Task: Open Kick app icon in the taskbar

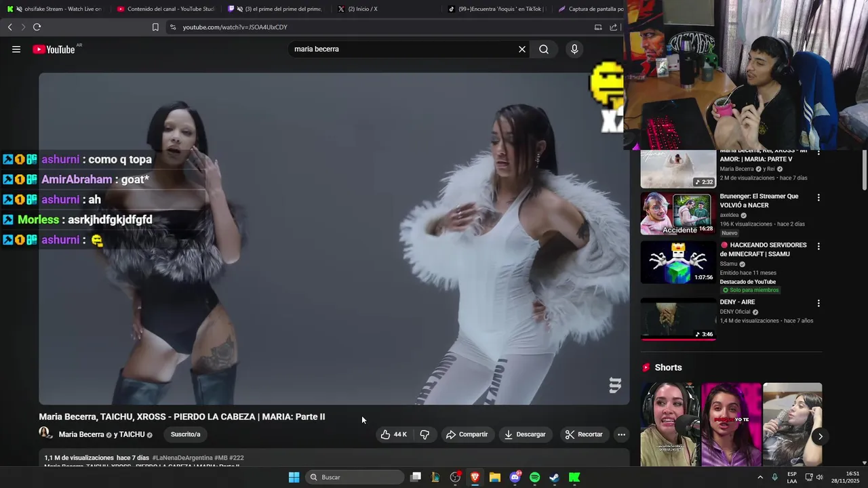Action: pyautogui.click(x=574, y=477)
